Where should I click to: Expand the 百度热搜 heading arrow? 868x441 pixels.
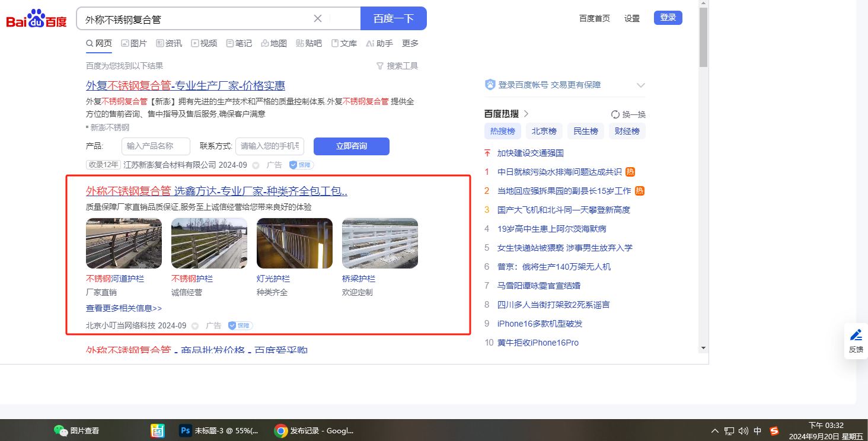click(526, 114)
